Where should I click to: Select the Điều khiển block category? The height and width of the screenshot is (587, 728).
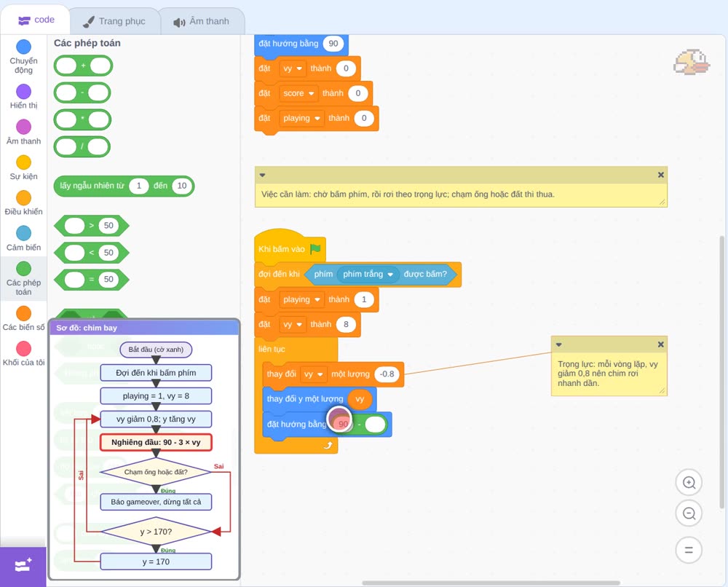(23, 203)
